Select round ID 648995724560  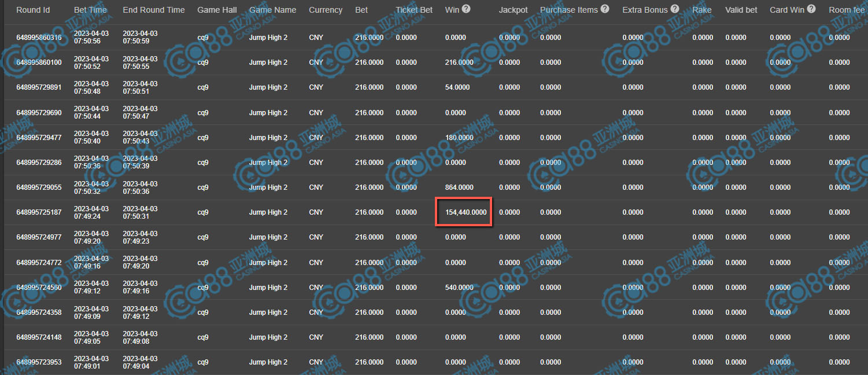[x=39, y=288]
